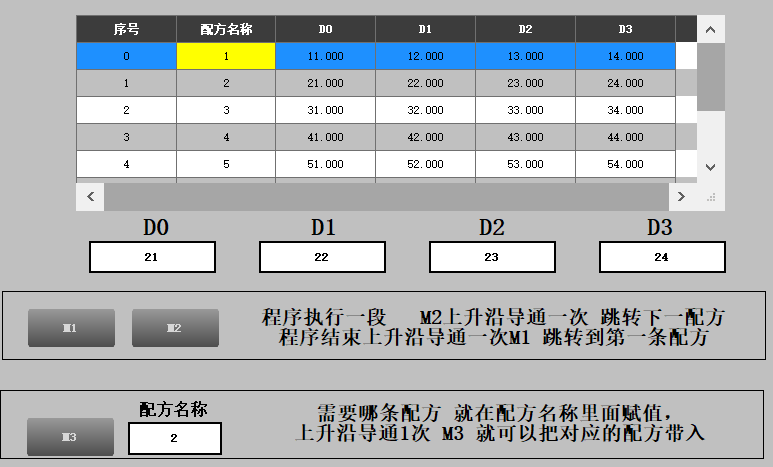Select the yellow recipe name cell in row 0
Viewport: 773px width, 467px height.
coord(226,56)
